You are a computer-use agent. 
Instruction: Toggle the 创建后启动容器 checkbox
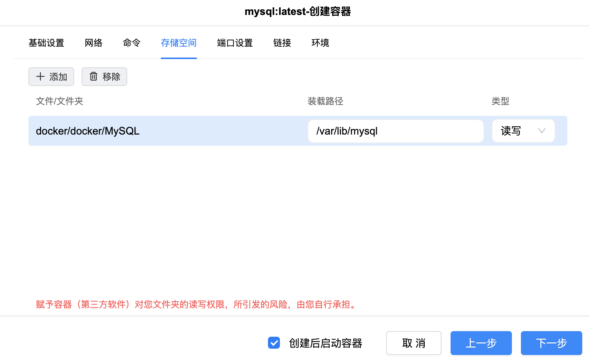tap(274, 343)
